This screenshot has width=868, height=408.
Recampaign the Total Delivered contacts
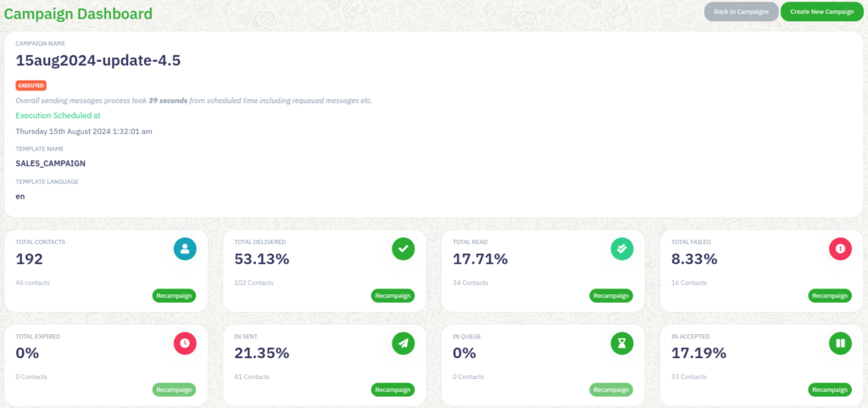coord(392,295)
